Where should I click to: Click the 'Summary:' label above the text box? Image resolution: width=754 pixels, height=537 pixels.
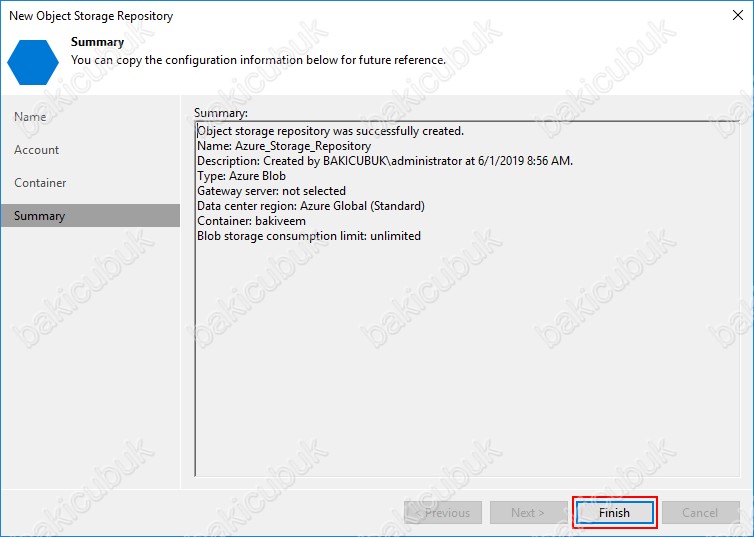[x=221, y=113]
